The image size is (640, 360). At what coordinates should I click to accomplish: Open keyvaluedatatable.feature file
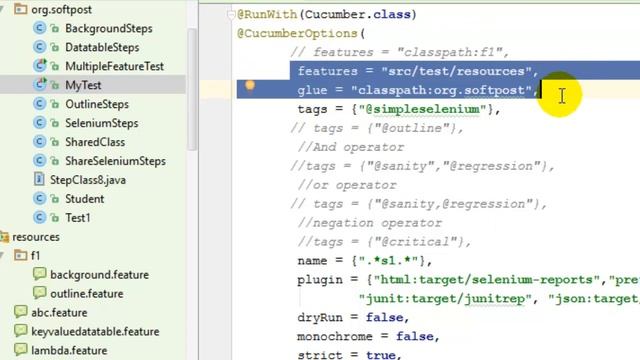coord(95,332)
